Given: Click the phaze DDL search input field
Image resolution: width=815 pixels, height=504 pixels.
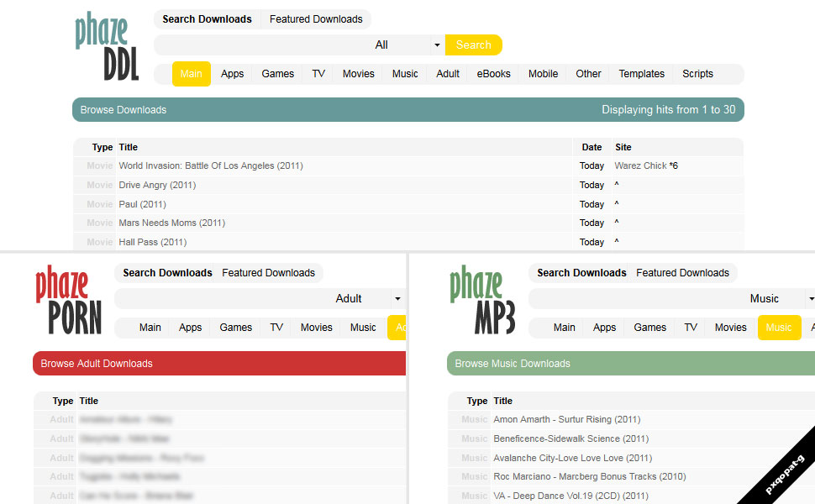Looking at the screenshot, I should pyautogui.click(x=262, y=45).
